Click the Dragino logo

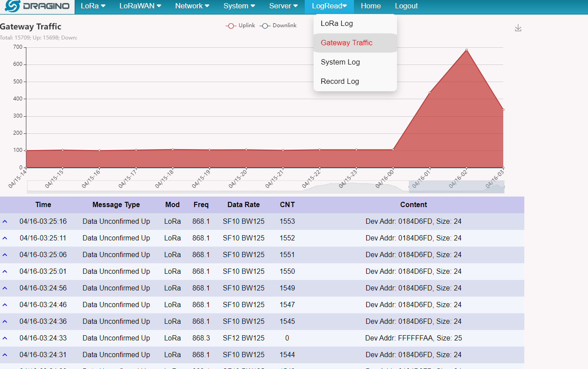tap(37, 7)
